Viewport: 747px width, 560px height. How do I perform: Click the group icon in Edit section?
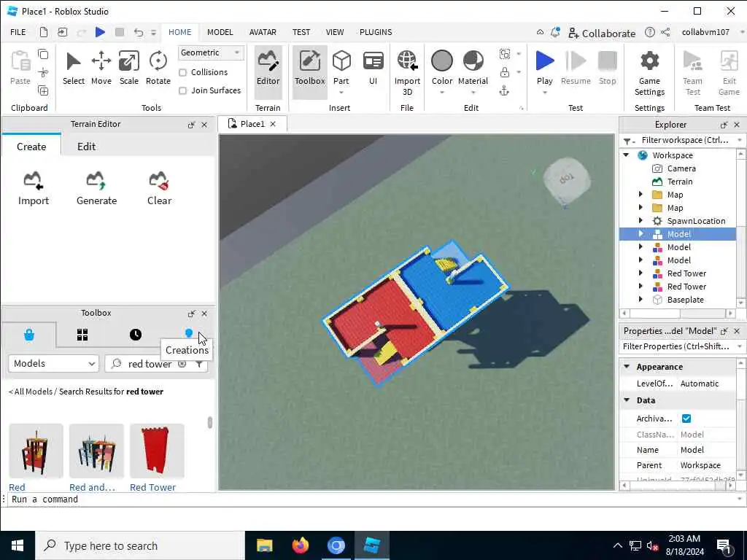[x=505, y=53]
